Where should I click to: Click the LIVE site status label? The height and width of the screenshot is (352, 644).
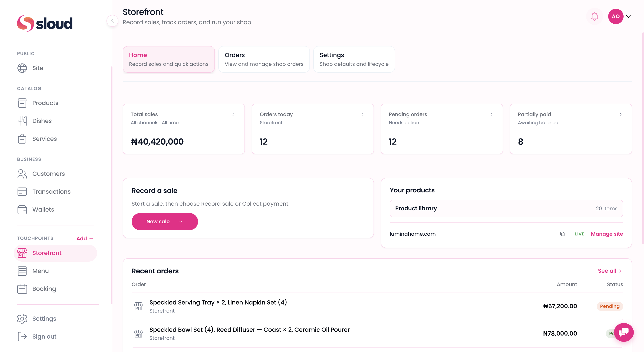579,234
